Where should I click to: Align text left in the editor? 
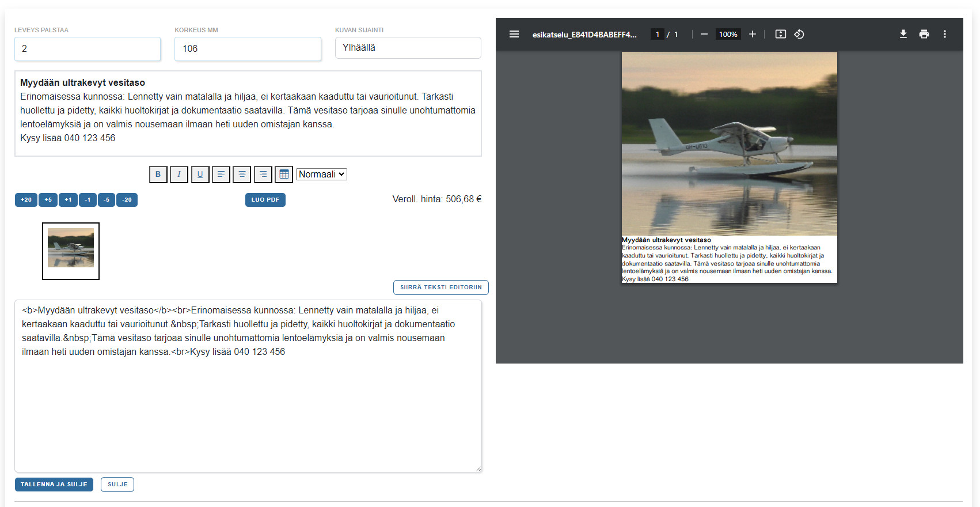pyautogui.click(x=221, y=174)
